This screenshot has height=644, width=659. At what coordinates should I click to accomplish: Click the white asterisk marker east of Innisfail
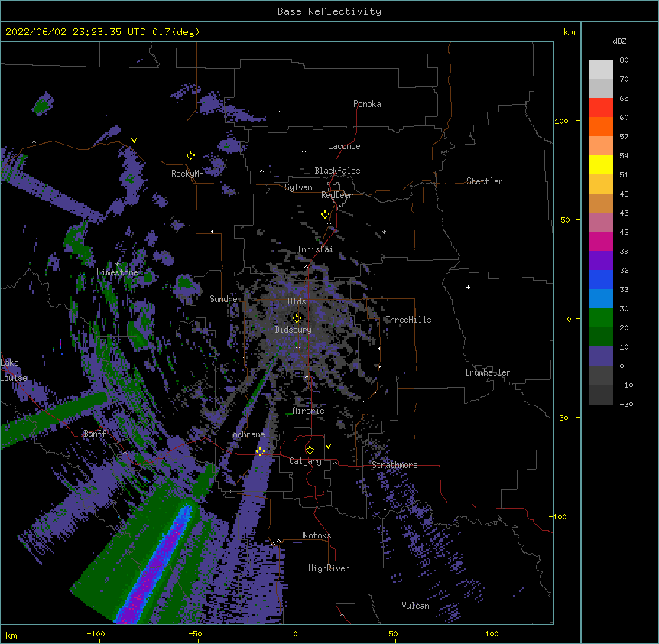click(x=384, y=233)
